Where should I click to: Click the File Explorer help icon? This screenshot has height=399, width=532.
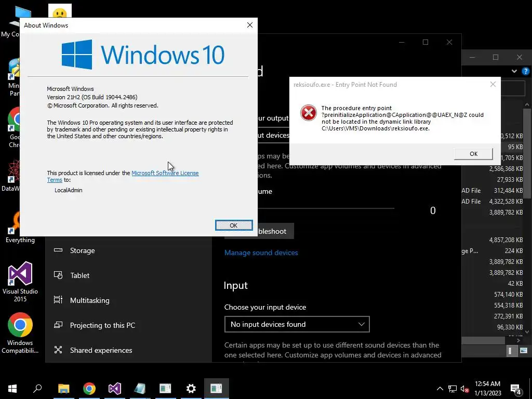click(x=526, y=71)
